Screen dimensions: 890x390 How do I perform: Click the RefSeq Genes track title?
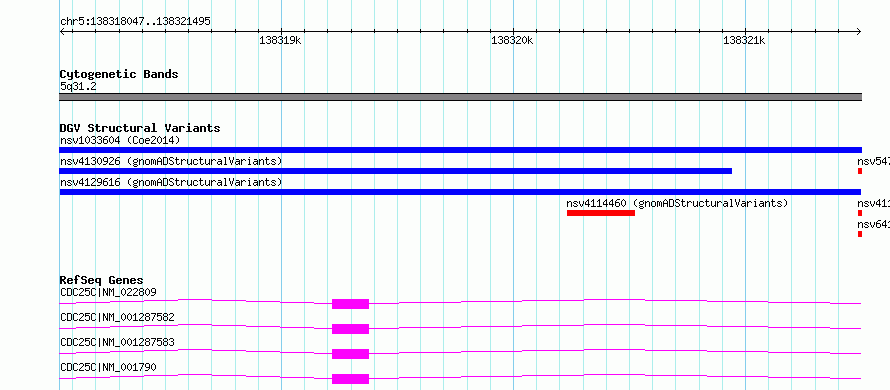click(101, 280)
